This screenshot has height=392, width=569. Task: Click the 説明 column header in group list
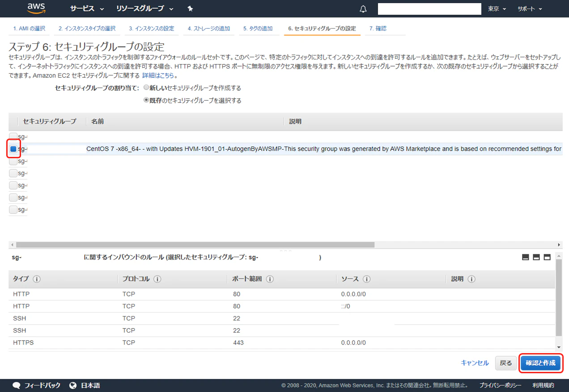coord(295,122)
